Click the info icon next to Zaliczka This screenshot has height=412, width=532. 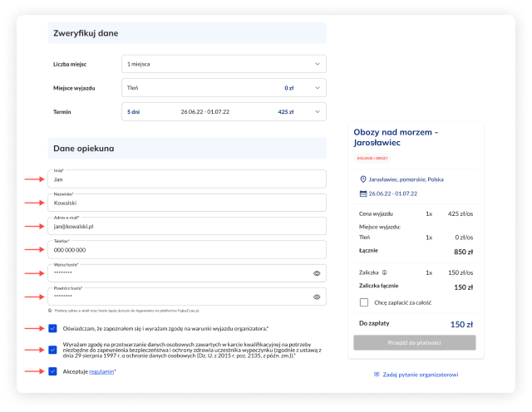pyautogui.click(x=385, y=272)
